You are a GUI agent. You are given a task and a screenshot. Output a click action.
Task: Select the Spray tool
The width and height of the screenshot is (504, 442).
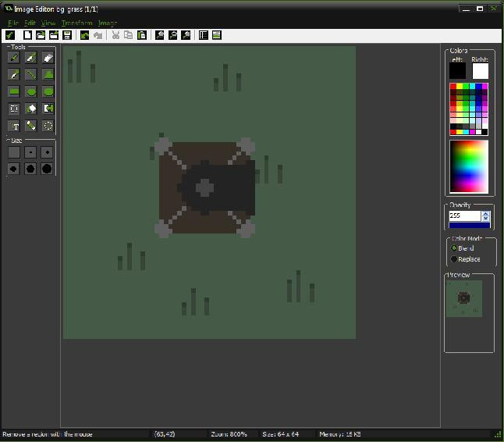31,58
